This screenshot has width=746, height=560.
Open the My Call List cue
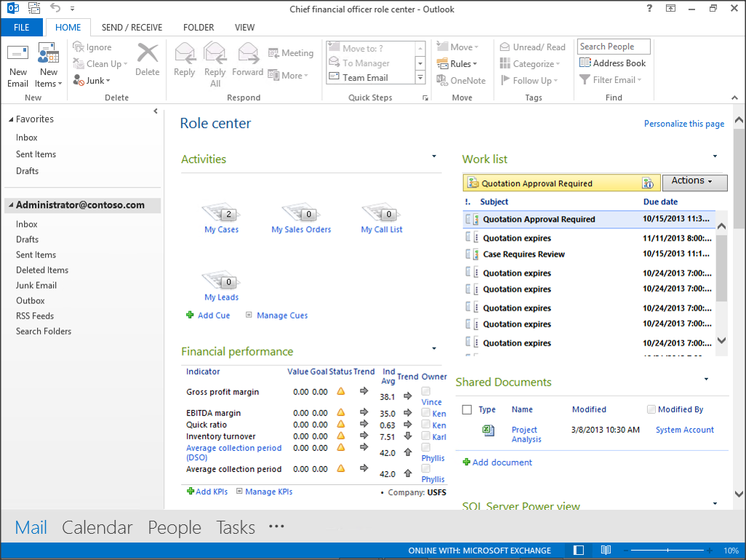(382, 212)
